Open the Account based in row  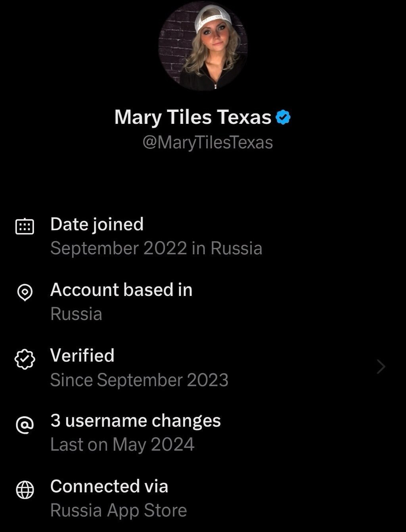click(121, 290)
